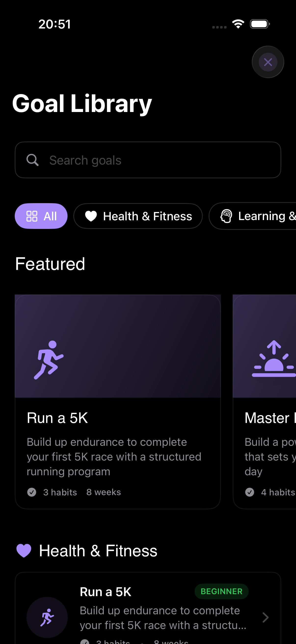Image resolution: width=296 pixels, height=644 pixels.
Task: Read featured Run a 5K description text
Action: point(114,457)
